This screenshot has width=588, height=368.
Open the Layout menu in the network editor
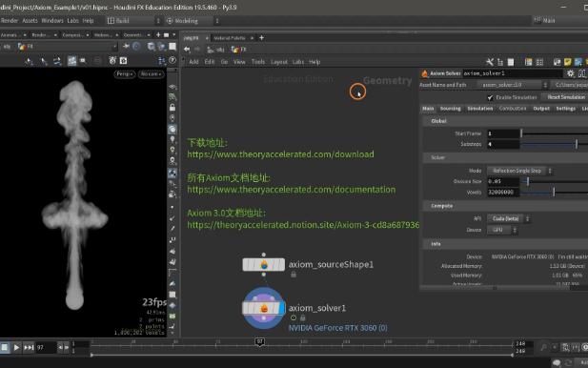point(279,62)
